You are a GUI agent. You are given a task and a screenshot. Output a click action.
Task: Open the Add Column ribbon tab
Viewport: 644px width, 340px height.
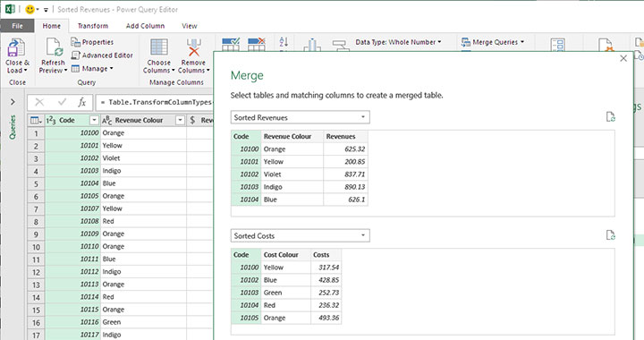click(x=145, y=26)
